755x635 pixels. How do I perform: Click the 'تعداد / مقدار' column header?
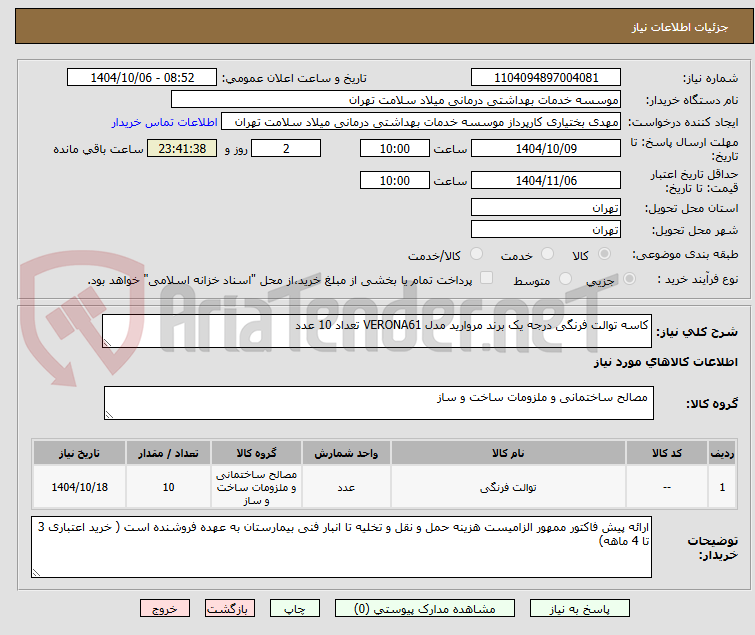(168, 453)
